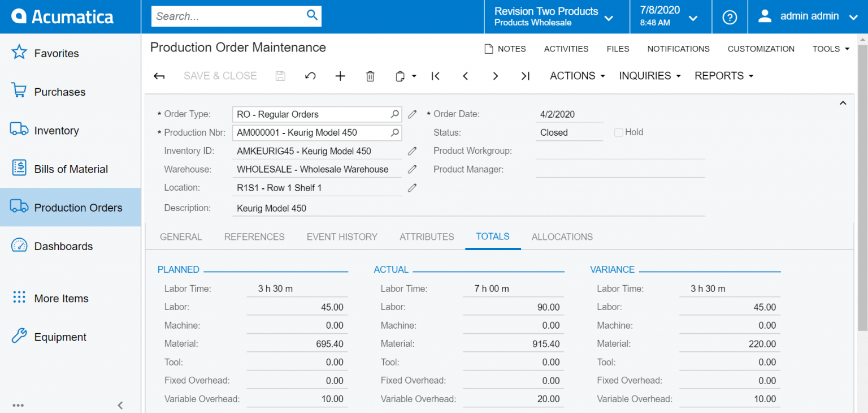The image size is (868, 413).
Task: Edit the Warehouse using its pencil icon
Action: click(412, 169)
